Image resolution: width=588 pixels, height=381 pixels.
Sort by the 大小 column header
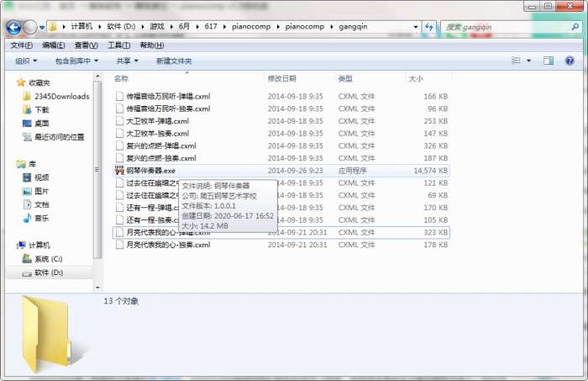(416, 79)
